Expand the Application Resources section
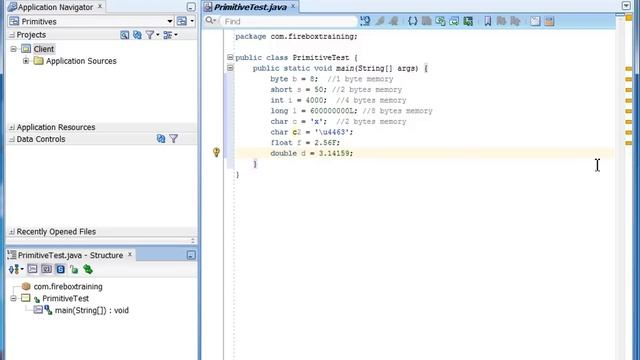 tap(11, 127)
